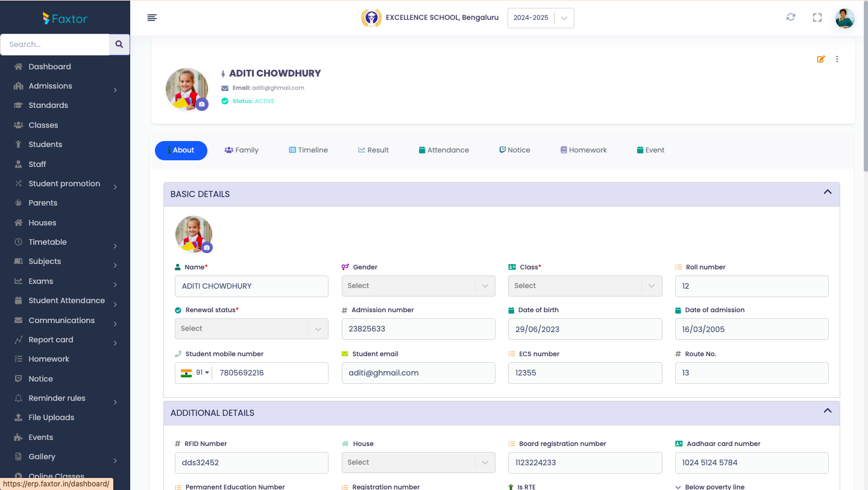The width and height of the screenshot is (868, 490).
Task: Expand Student Attendance sidebar menu
Action: click(x=65, y=300)
